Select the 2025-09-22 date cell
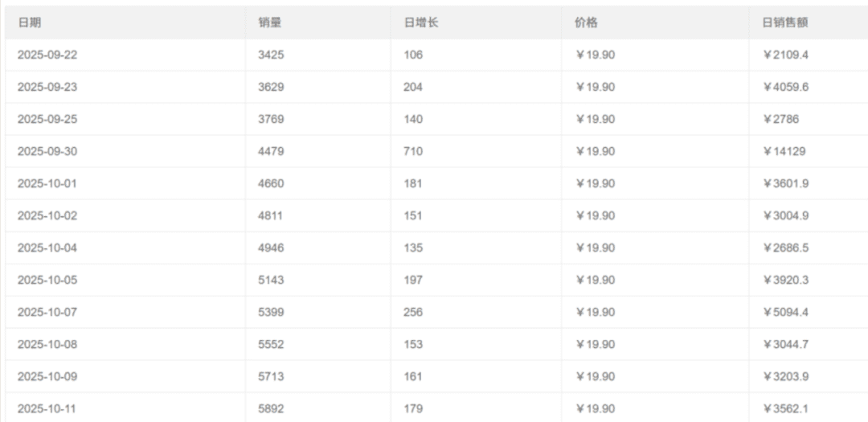This screenshot has width=868, height=422. click(47, 55)
